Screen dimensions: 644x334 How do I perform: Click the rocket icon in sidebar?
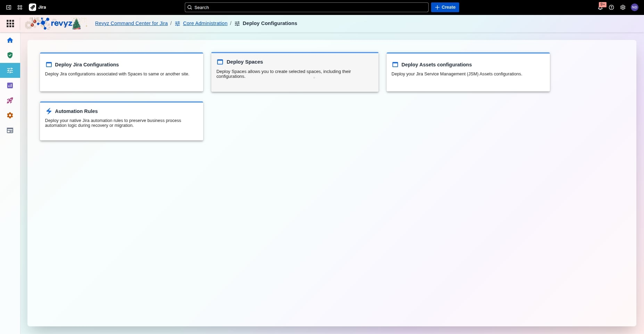click(10, 100)
